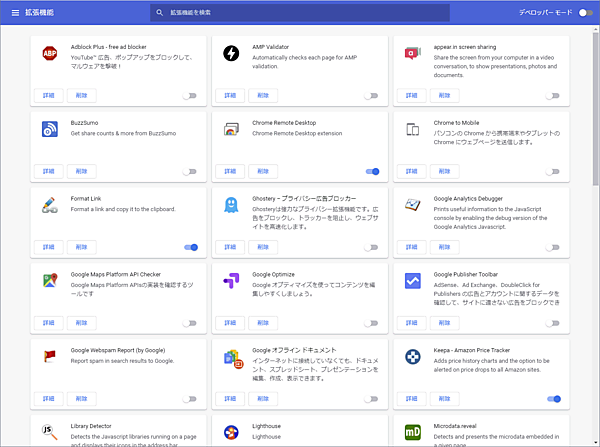The width and height of the screenshot is (600, 447).
Task: Open details for Keepa Amazon Price Tracker
Action: (411, 398)
